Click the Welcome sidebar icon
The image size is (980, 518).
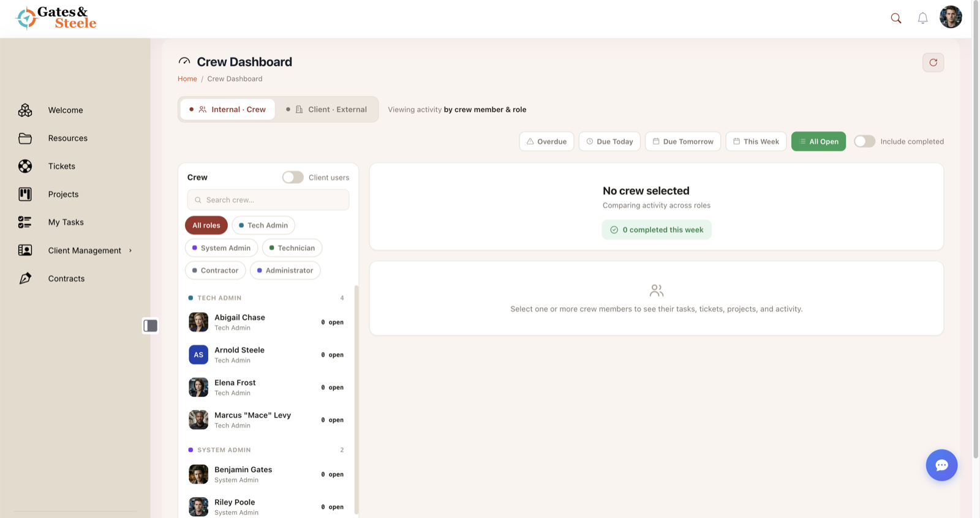25,110
